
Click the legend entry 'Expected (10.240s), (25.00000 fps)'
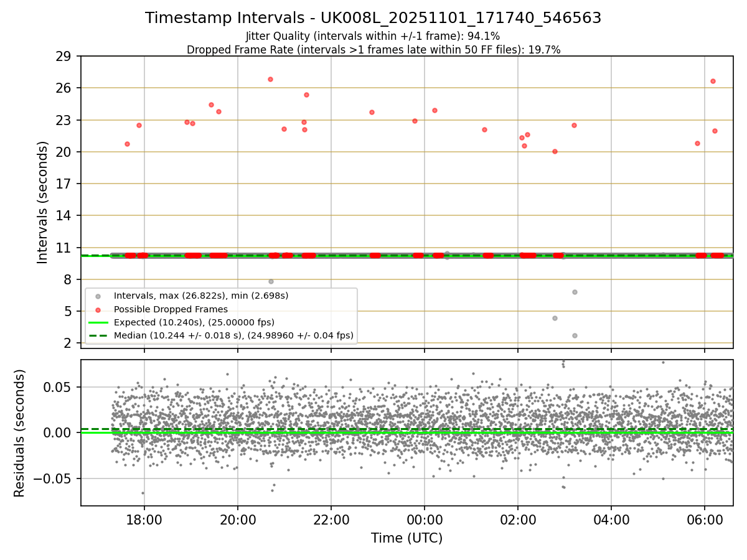coord(194,322)
